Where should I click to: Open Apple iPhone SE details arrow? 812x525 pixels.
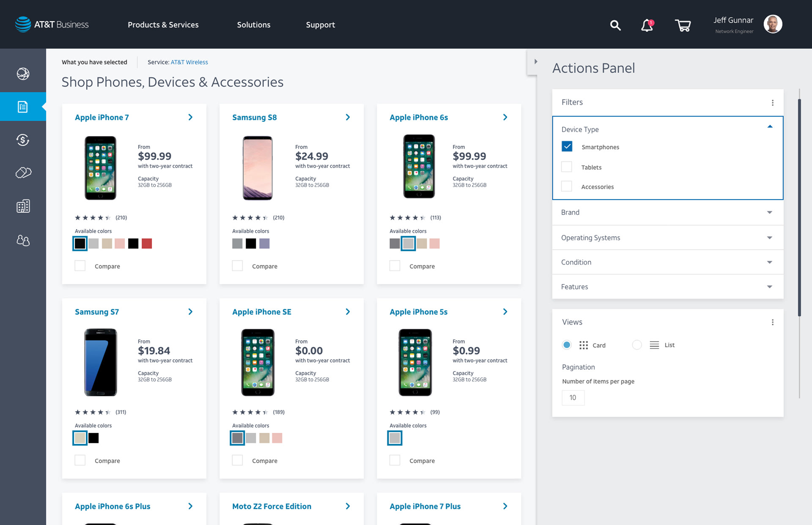click(348, 312)
